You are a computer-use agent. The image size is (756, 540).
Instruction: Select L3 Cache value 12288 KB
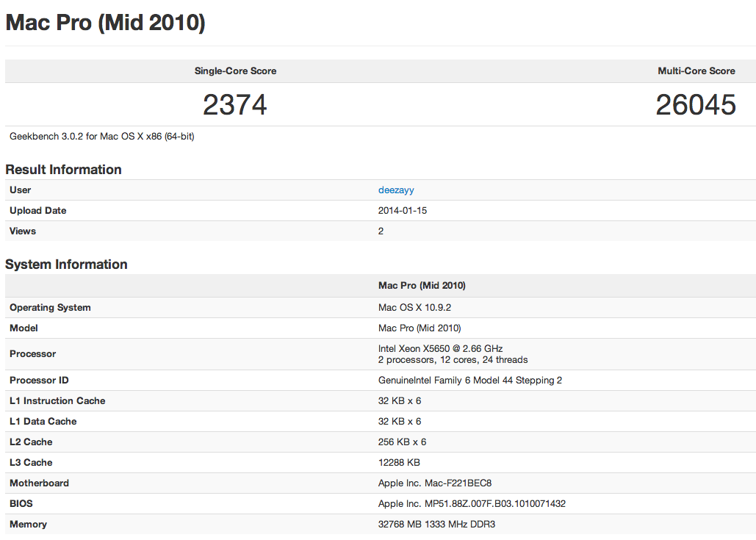[399, 463]
